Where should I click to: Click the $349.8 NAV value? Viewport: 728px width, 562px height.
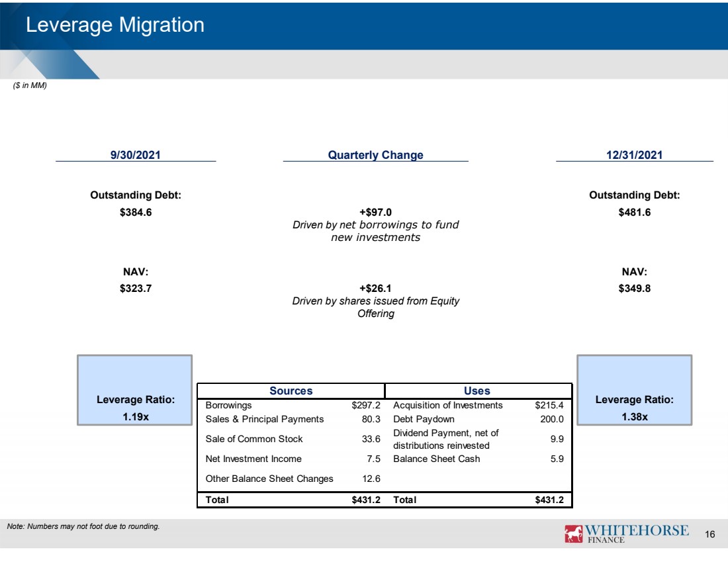click(634, 289)
